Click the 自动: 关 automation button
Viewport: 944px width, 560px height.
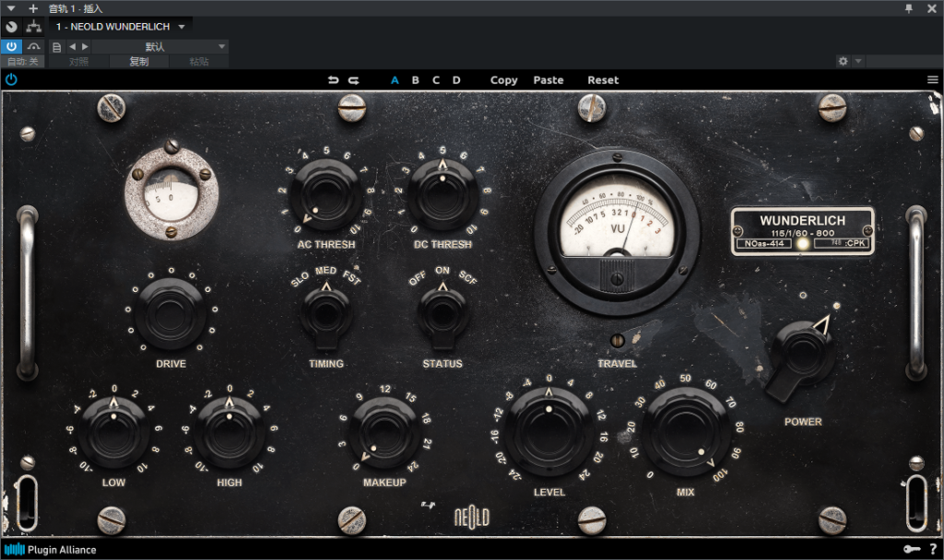23,62
